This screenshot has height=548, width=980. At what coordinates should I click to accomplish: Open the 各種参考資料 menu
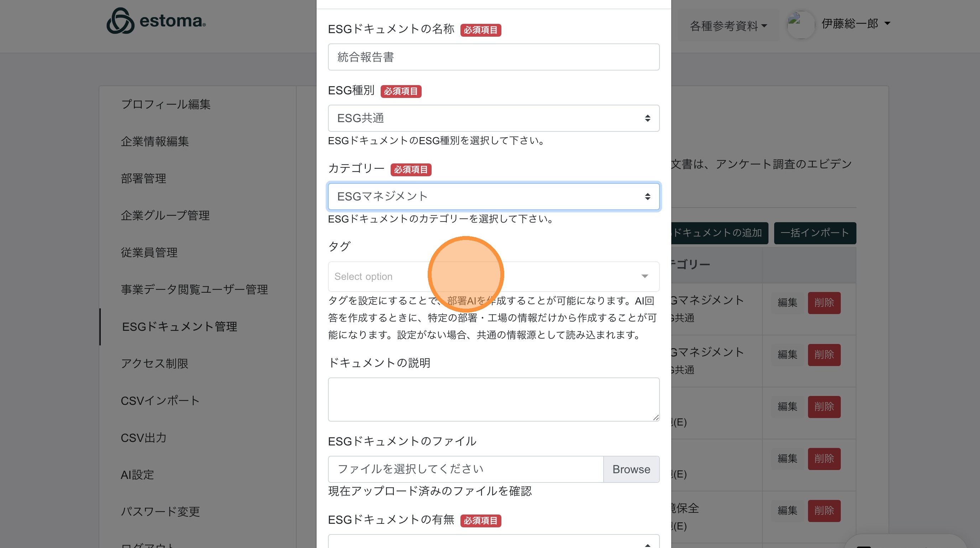click(x=728, y=26)
